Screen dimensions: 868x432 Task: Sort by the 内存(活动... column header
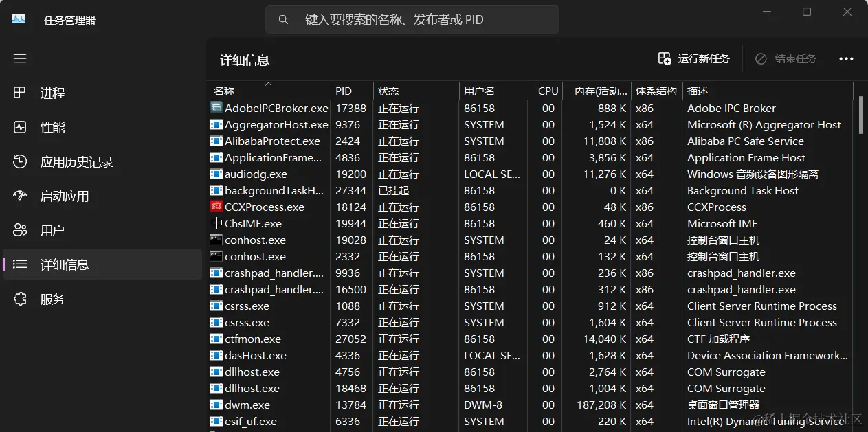597,91
